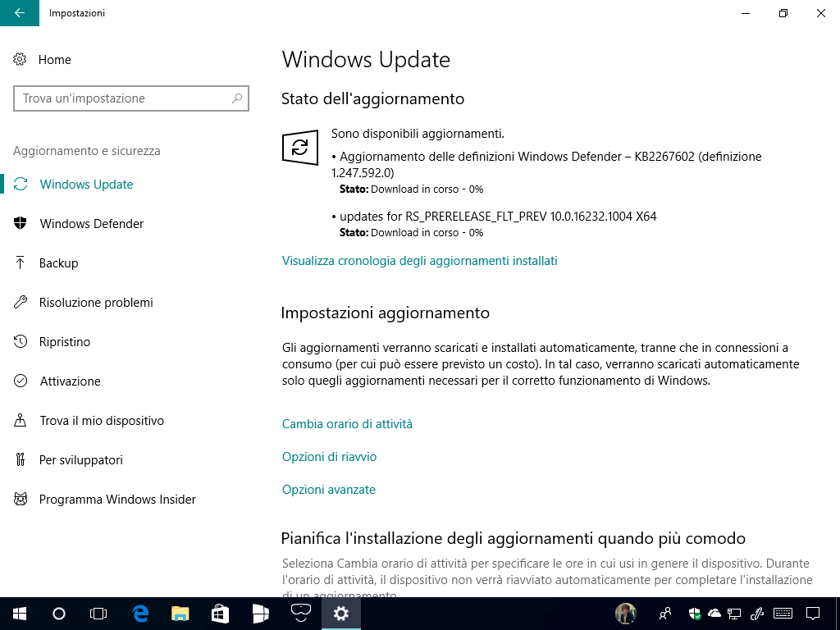Open the Mixed Reality headset taskbar icon
The height and width of the screenshot is (630, 840).
[300, 614]
